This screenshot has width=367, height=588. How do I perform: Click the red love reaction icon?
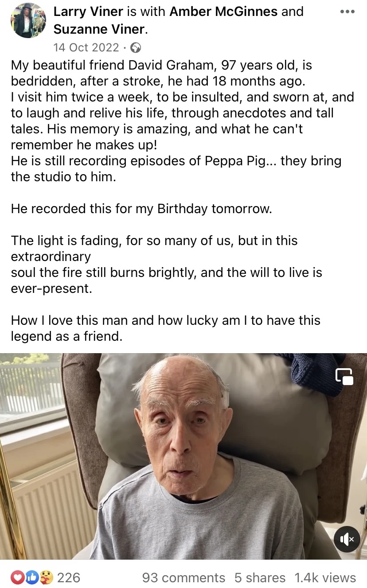click(x=18, y=577)
